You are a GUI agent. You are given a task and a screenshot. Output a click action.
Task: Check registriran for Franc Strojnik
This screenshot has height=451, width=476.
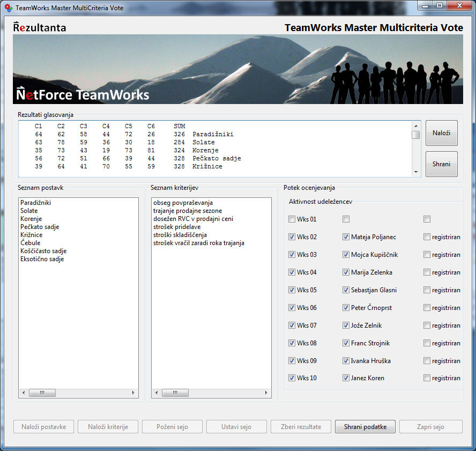[427, 343]
